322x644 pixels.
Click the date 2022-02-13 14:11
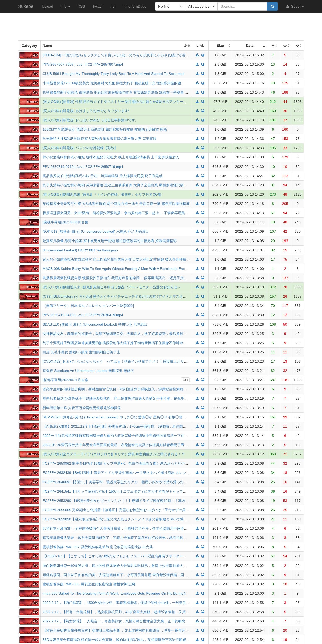pos(250,222)
